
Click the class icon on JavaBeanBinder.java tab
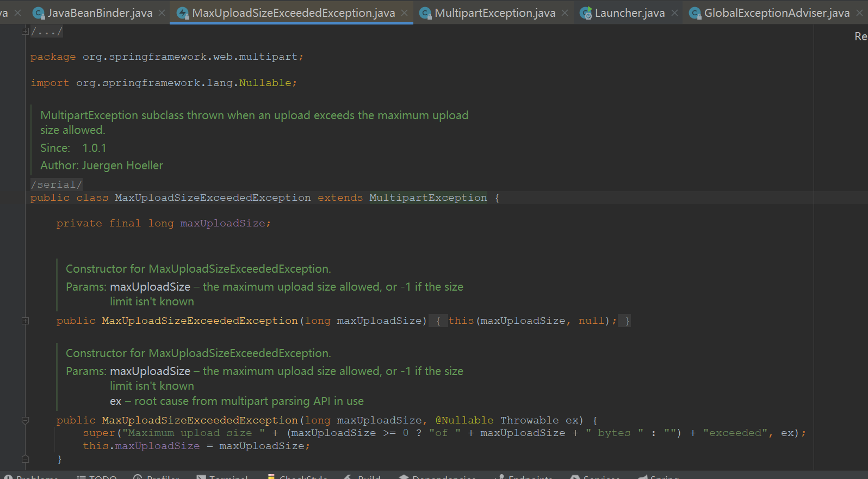tap(38, 13)
